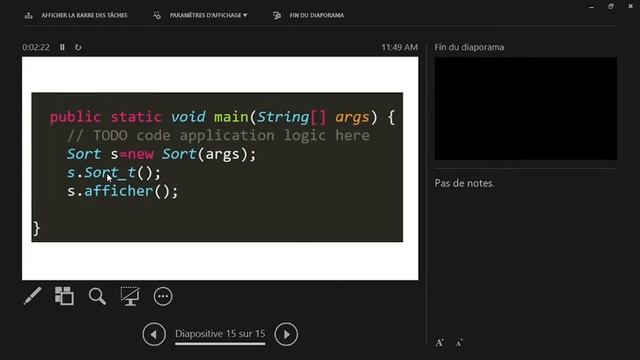Decrease the notes text size

459,343
